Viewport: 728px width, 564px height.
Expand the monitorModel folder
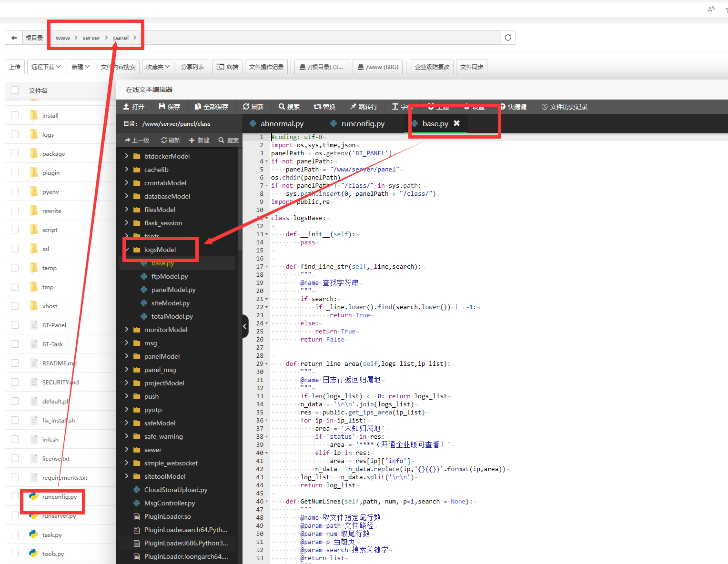[126, 330]
